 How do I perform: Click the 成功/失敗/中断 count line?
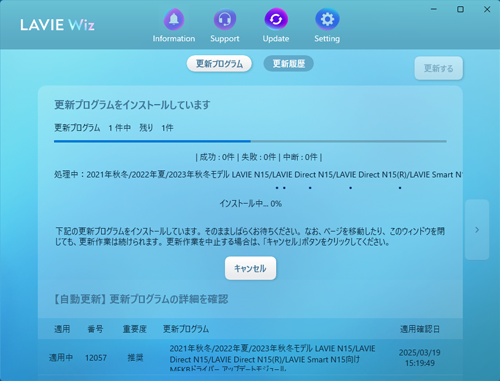click(x=258, y=157)
